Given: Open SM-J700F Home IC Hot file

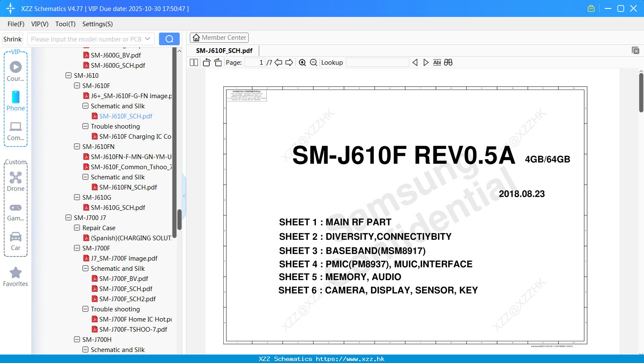Looking at the screenshot, I should (132, 319).
